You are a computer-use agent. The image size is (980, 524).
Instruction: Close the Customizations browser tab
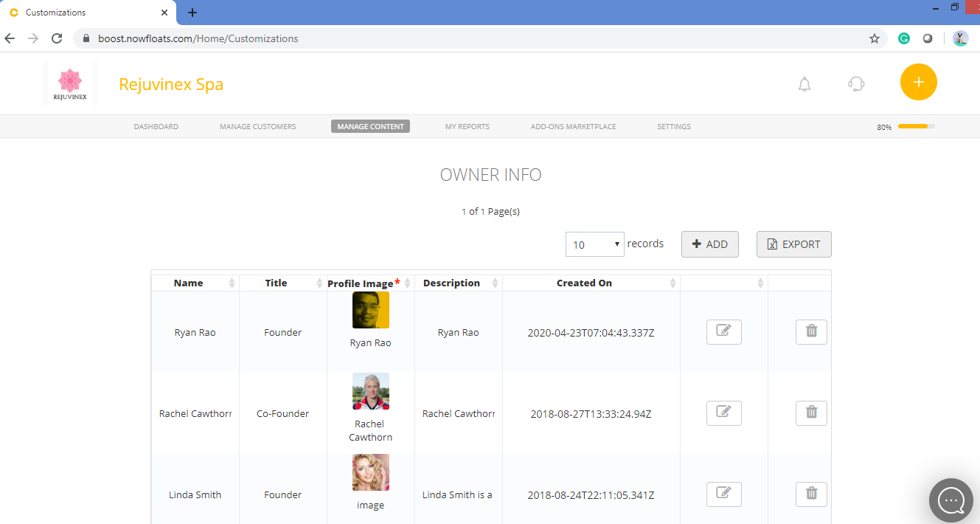[x=165, y=13]
